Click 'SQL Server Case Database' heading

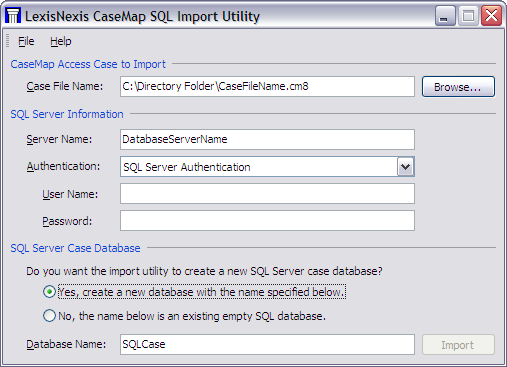(75, 248)
